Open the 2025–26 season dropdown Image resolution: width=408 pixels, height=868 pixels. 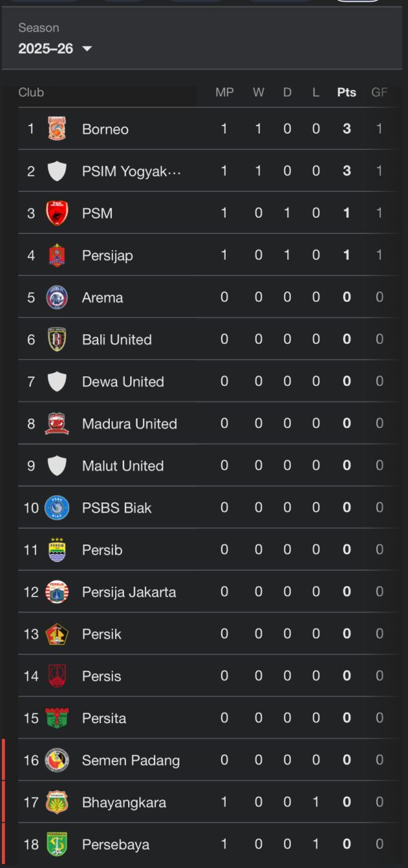(x=56, y=49)
